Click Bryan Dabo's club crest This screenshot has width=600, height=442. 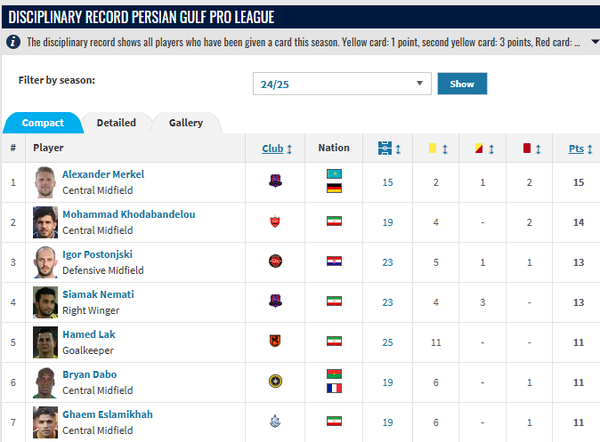[275, 382]
